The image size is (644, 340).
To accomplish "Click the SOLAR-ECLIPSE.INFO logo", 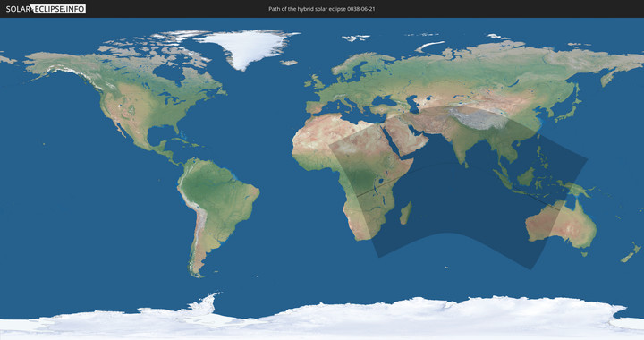I will [x=46, y=9].
